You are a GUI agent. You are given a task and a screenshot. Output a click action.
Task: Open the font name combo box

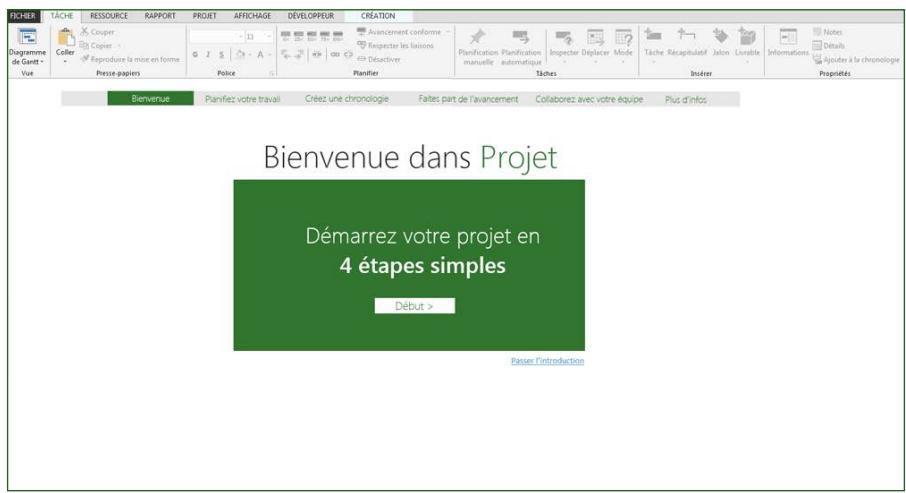pyautogui.click(x=217, y=36)
